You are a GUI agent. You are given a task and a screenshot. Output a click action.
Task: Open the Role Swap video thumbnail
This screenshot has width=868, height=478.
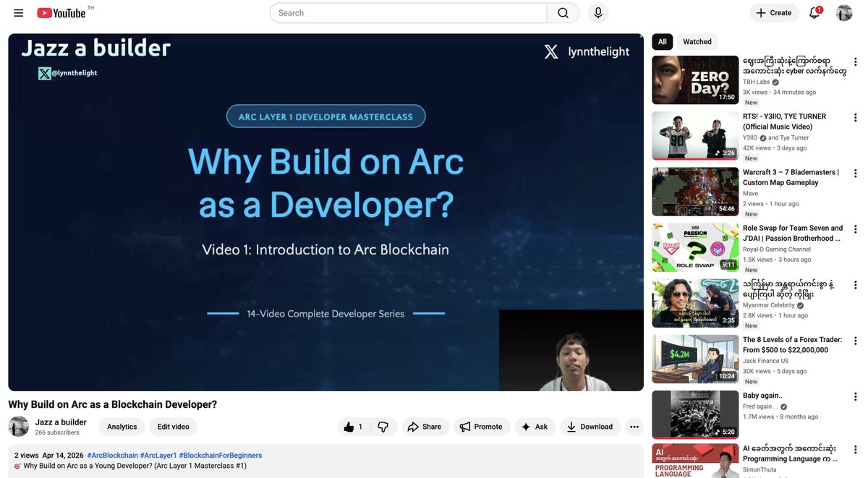[x=695, y=247]
